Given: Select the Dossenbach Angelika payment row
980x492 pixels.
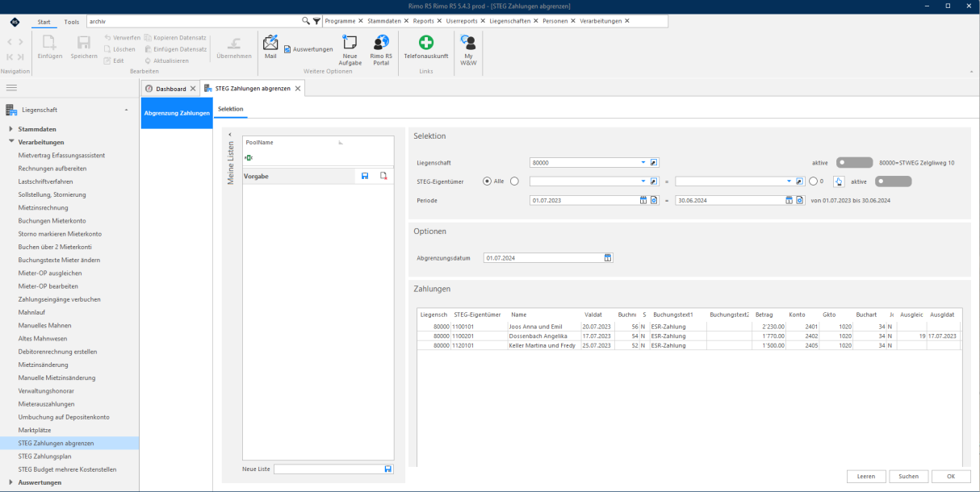Looking at the screenshot, I should (689, 336).
